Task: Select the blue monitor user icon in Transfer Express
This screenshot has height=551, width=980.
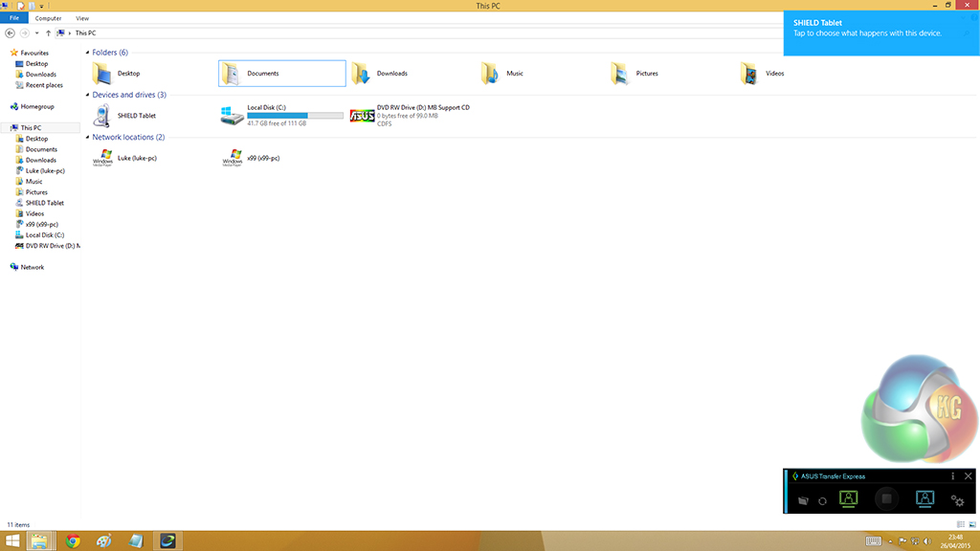Action: click(924, 498)
